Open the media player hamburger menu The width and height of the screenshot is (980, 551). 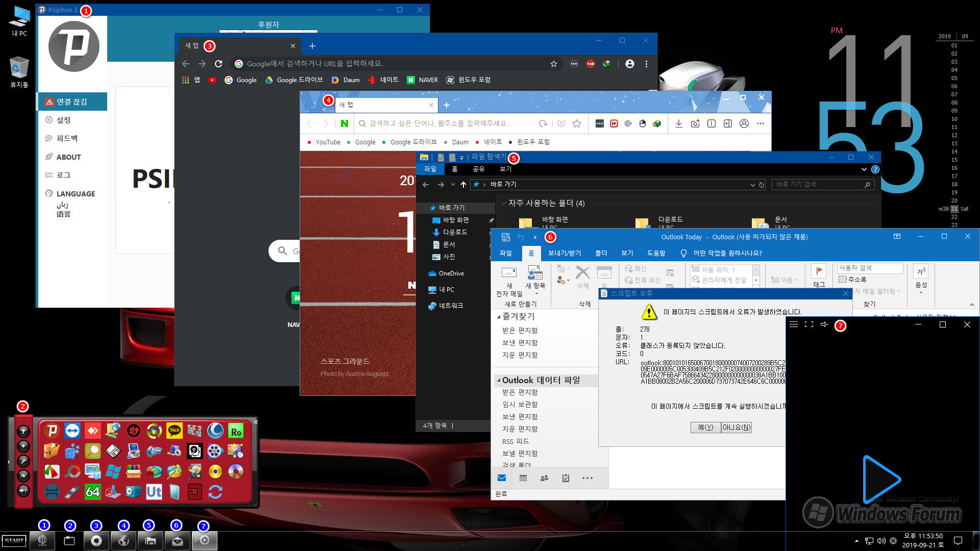coord(794,324)
